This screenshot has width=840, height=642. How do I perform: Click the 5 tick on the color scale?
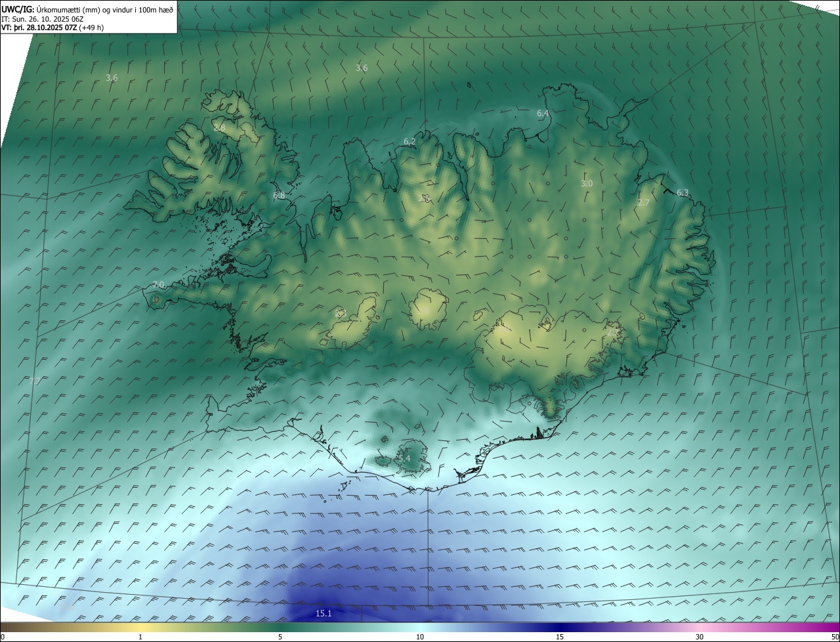(280, 637)
